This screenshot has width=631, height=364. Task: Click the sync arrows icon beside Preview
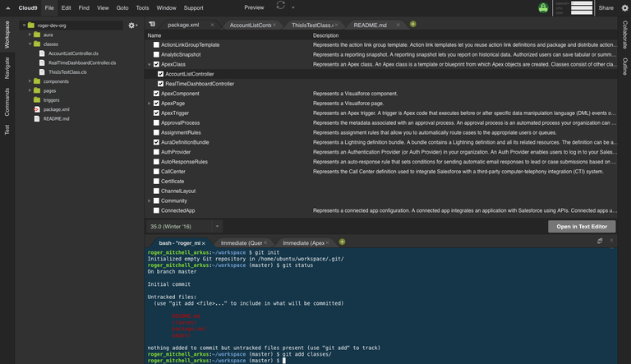tap(281, 7)
